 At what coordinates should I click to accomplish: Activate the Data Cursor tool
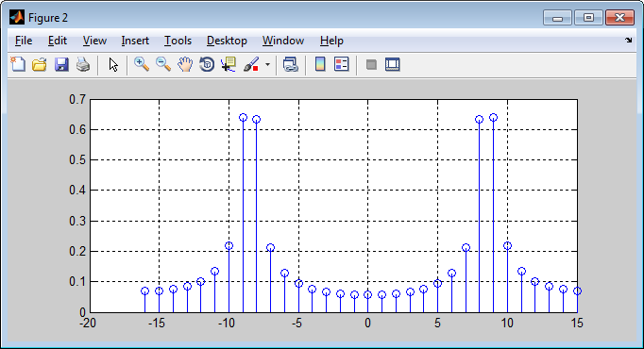point(229,64)
